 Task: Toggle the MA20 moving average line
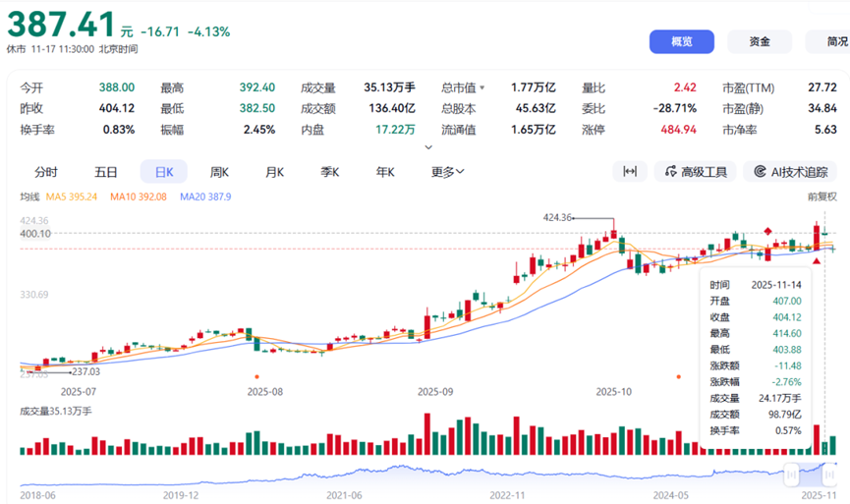pyautogui.click(x=205, y=196)
